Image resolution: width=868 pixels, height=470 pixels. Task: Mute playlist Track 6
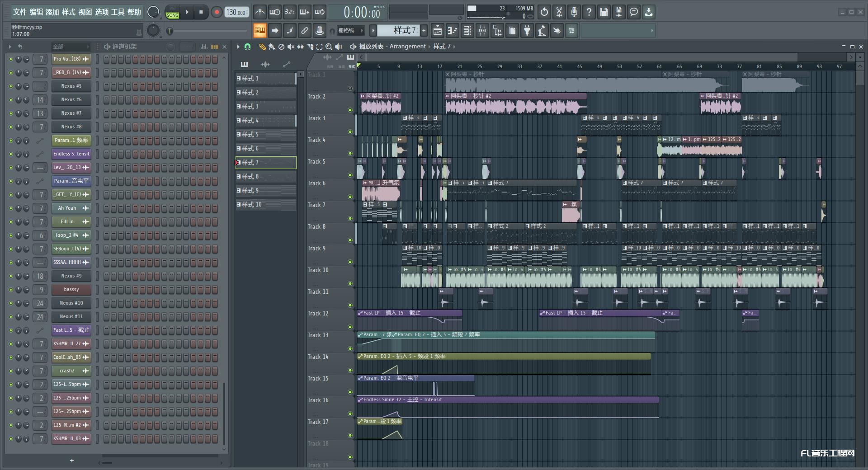(350, 197)
